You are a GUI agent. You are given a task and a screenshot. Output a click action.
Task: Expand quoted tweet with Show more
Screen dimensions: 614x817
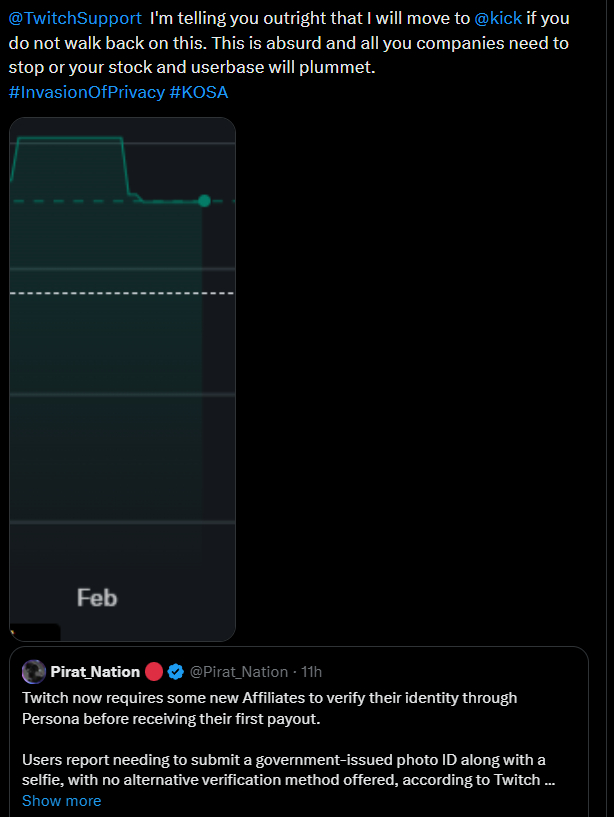[61, 800]
